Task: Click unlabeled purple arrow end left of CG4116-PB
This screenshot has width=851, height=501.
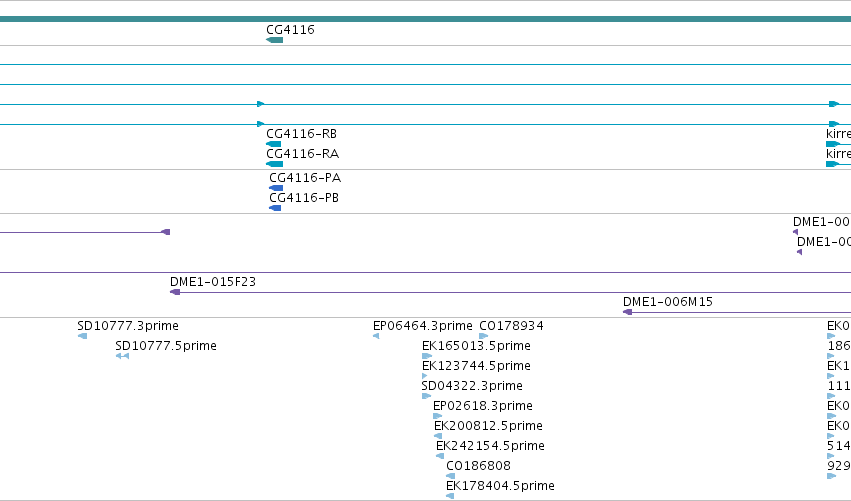Action: tap(166, 232)
